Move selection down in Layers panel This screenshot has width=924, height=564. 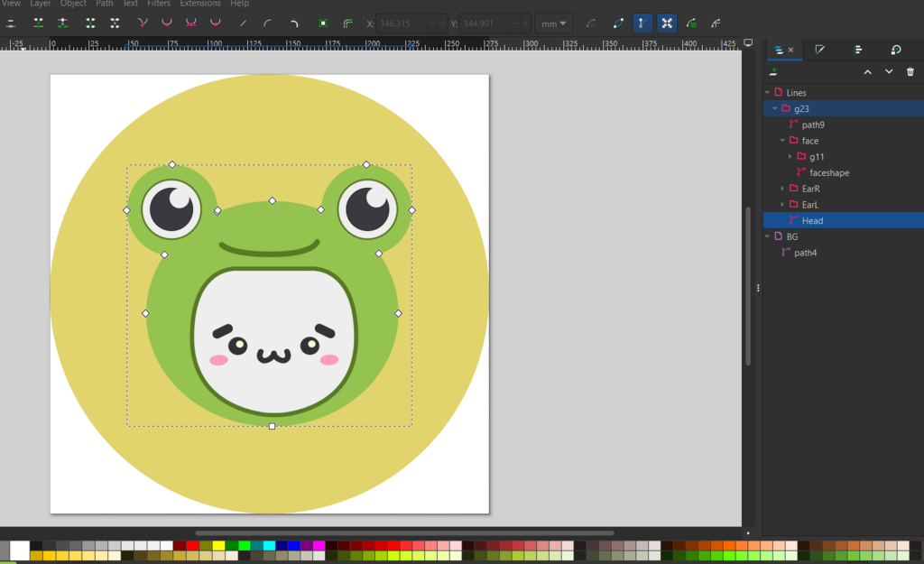(x=889, y=72)
